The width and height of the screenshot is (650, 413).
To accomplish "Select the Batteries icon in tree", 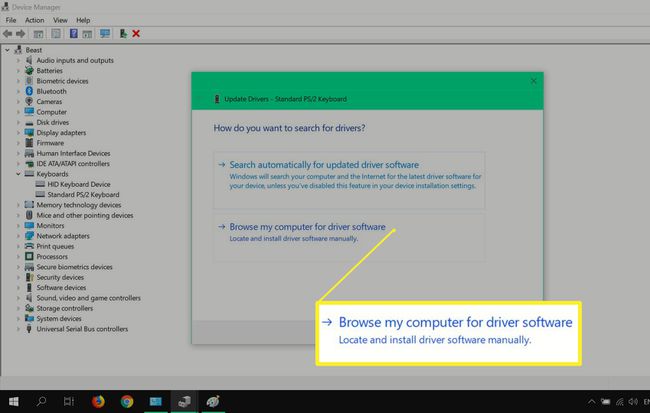I will click(29, 70).
